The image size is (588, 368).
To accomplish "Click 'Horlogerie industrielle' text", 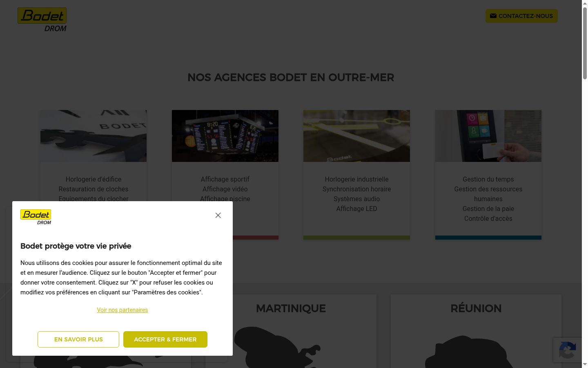I will click(356, 179).
